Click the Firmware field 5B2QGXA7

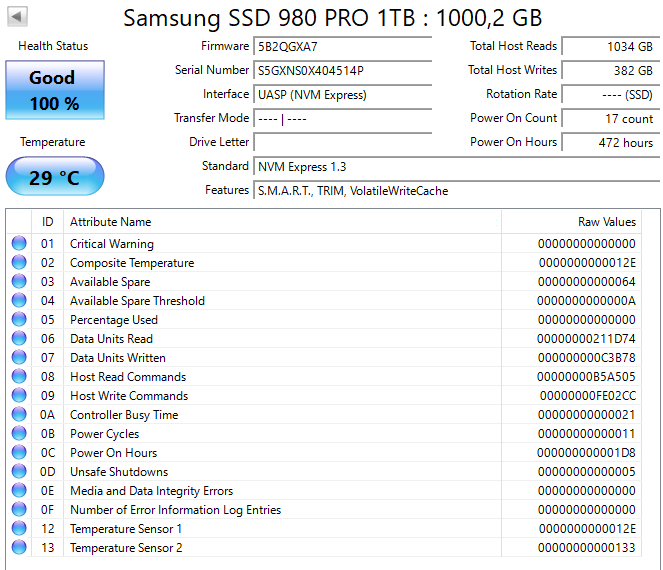pos(342,46)
